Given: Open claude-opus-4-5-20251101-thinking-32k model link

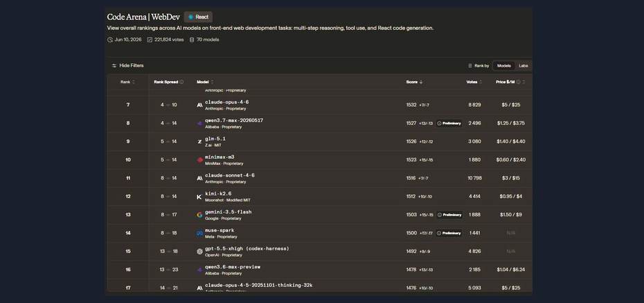Looking at the screenshot, I should click(259, 286).
